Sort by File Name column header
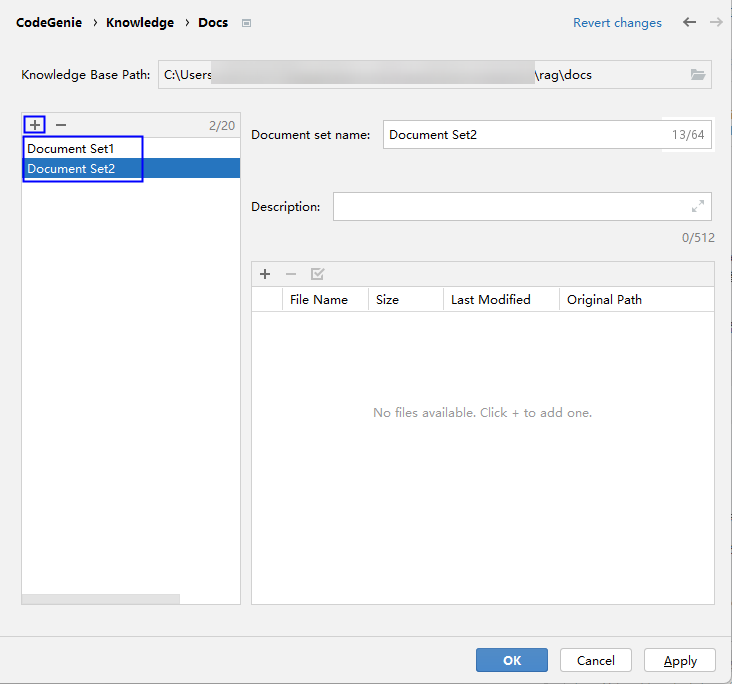Viewport: 732px width, 684px height. pos(318,299)
